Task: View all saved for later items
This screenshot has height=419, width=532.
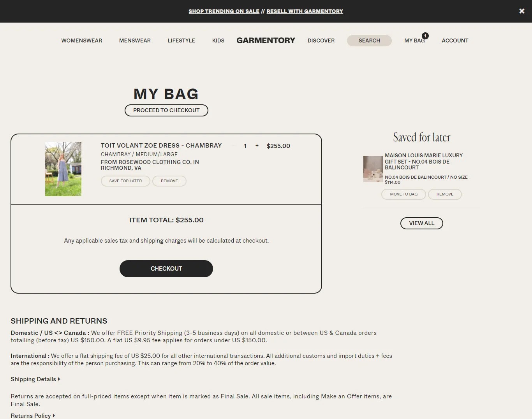Action: (x=422, y=223)
